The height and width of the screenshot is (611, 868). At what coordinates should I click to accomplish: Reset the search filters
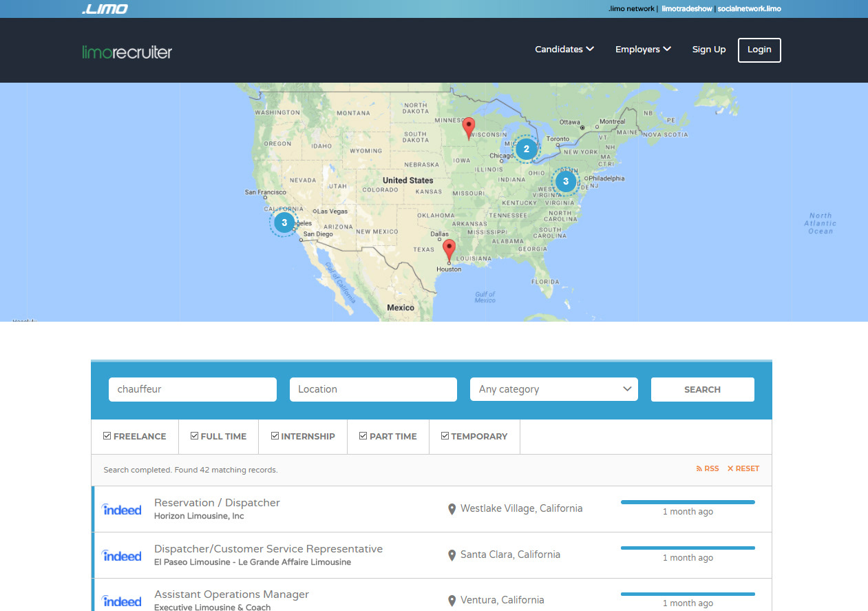[x=743, y=468]
